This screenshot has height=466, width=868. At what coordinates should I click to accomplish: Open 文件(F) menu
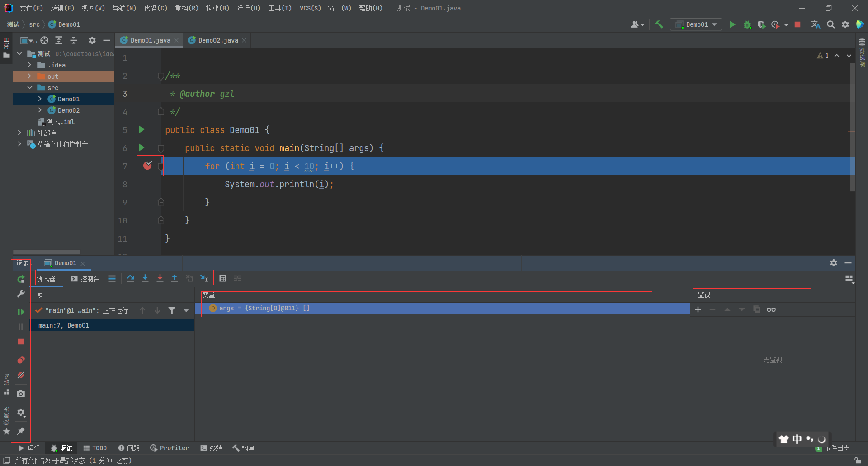click(31, 8)
